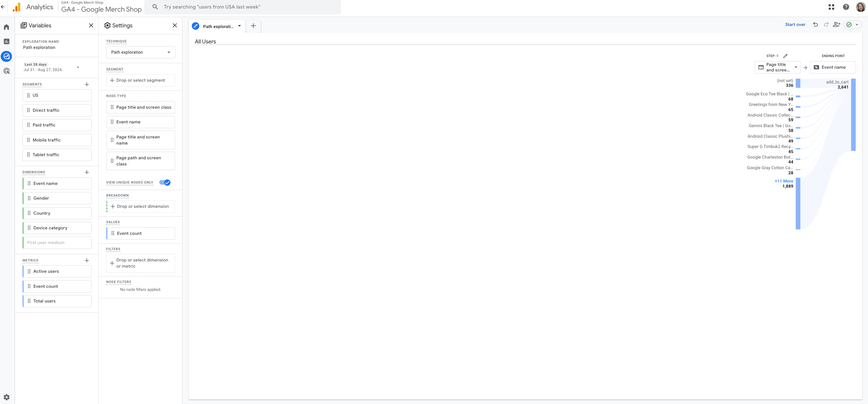Click the Event name ending point
Viewport: 868px width, 404px height.
click(833, 67)
